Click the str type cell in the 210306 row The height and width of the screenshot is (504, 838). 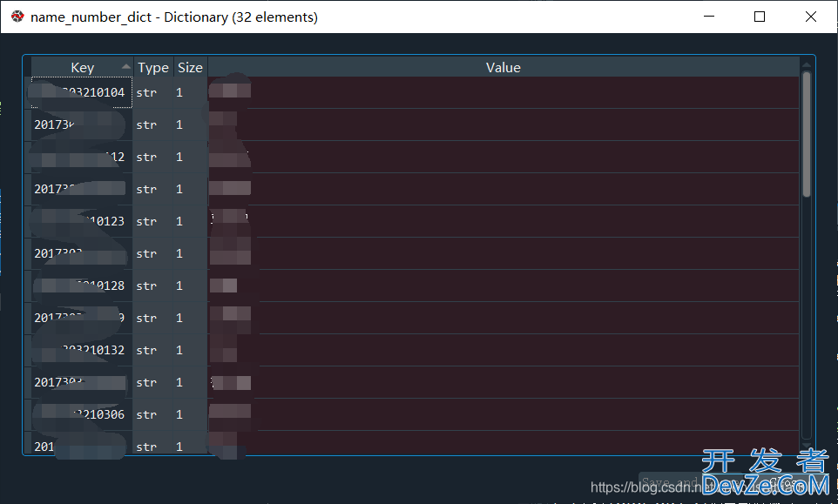click(152, 414)
